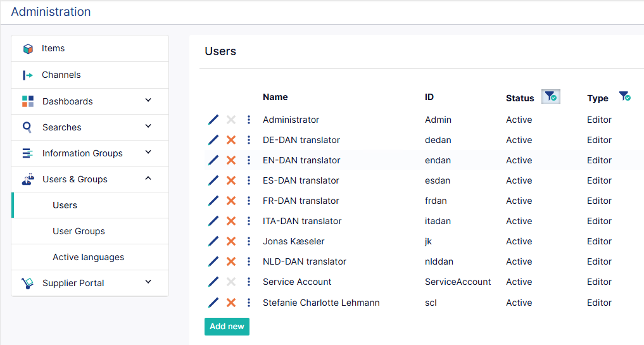Open kebab menu for ES-DAN translator
This screenshot has height=345, width=644.
point(248,180)
